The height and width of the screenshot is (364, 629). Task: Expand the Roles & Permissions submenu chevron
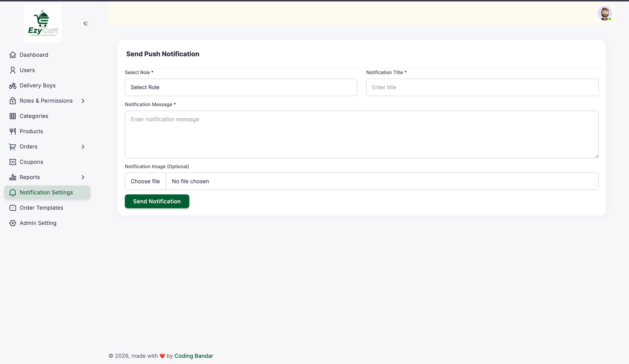(x=83, y=101)
